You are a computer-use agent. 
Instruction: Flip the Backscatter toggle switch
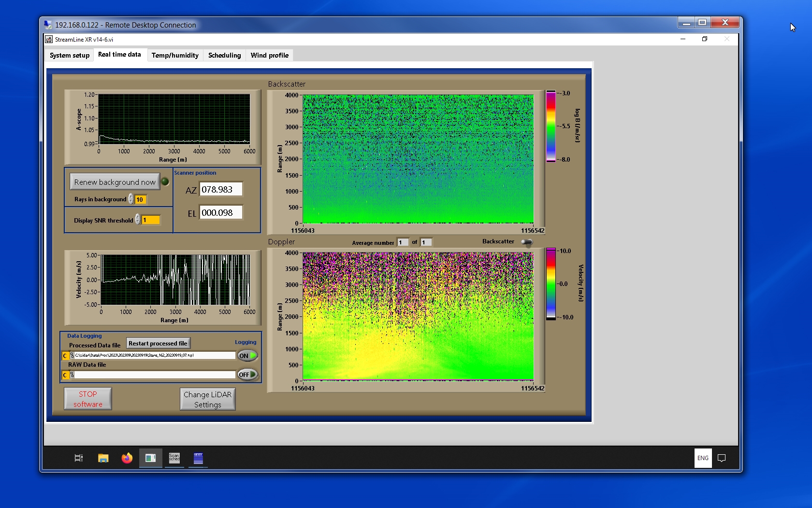pyautogui.click(x=527, y=242)
